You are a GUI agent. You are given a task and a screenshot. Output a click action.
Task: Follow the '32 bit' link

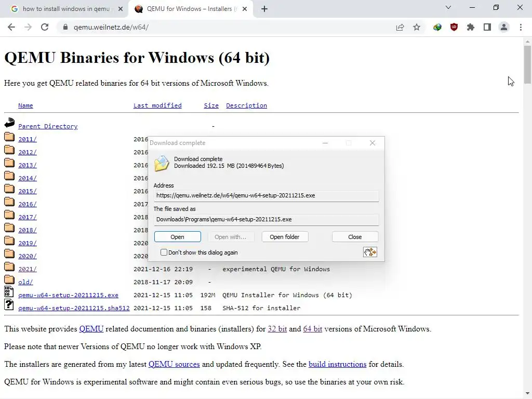click(277, 329)
